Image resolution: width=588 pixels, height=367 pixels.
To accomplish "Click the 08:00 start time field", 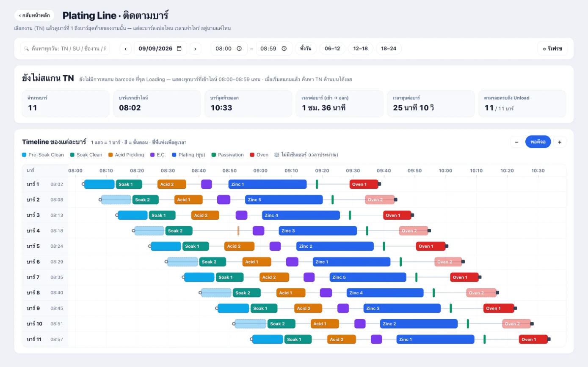I will [229, 49].
